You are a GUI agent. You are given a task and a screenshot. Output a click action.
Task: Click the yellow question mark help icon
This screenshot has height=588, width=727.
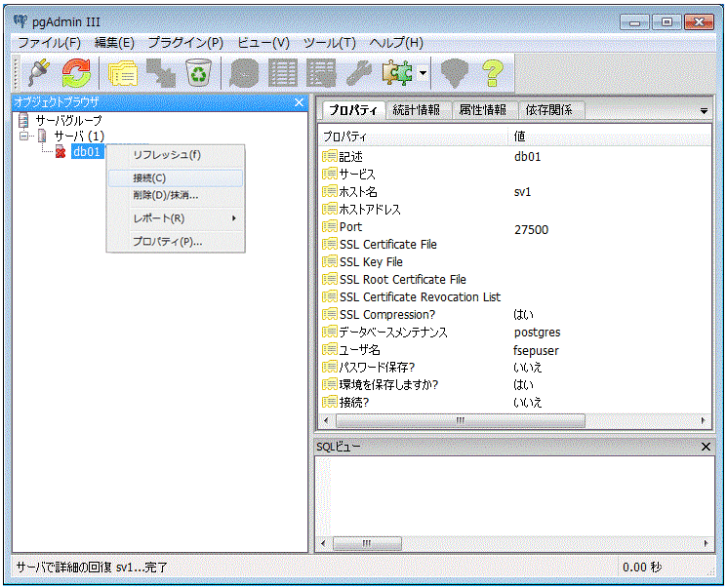point(493,73)
